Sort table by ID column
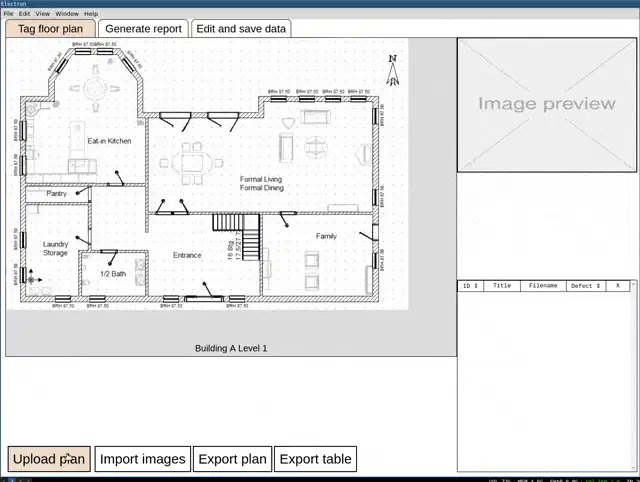 point(469,286)
